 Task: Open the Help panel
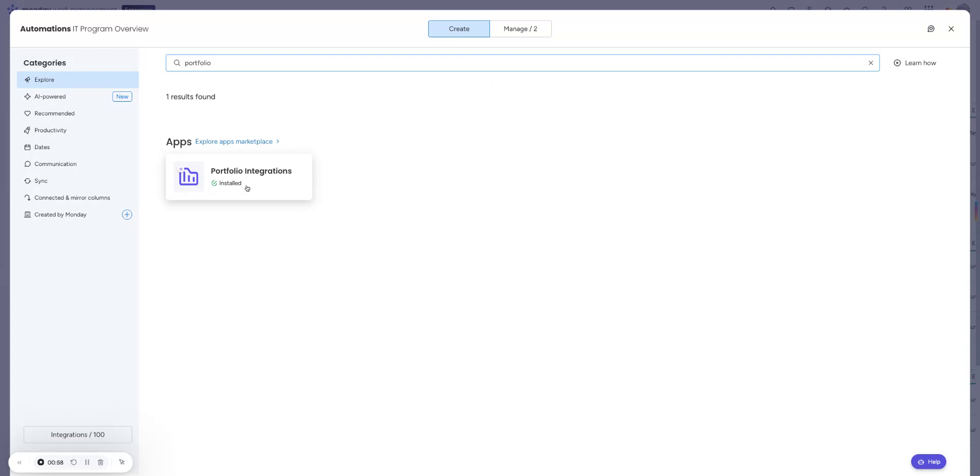928,461
